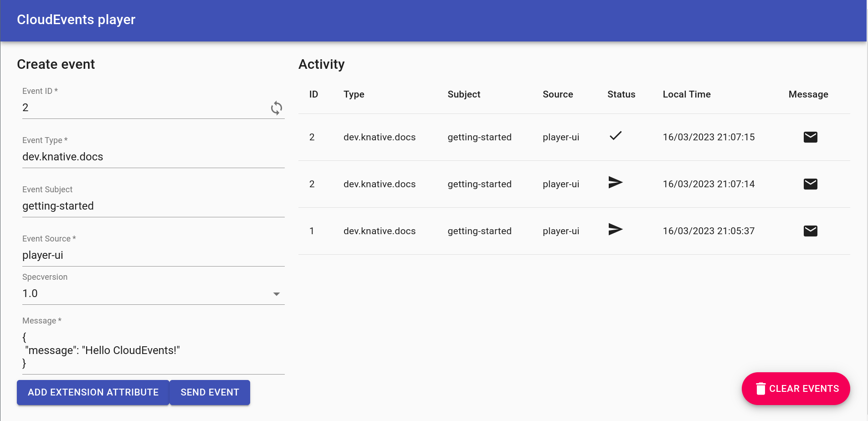Click the sent arrow icon in the second row
This screenshot has width=868, height=421.
click(x=615, y=183)
